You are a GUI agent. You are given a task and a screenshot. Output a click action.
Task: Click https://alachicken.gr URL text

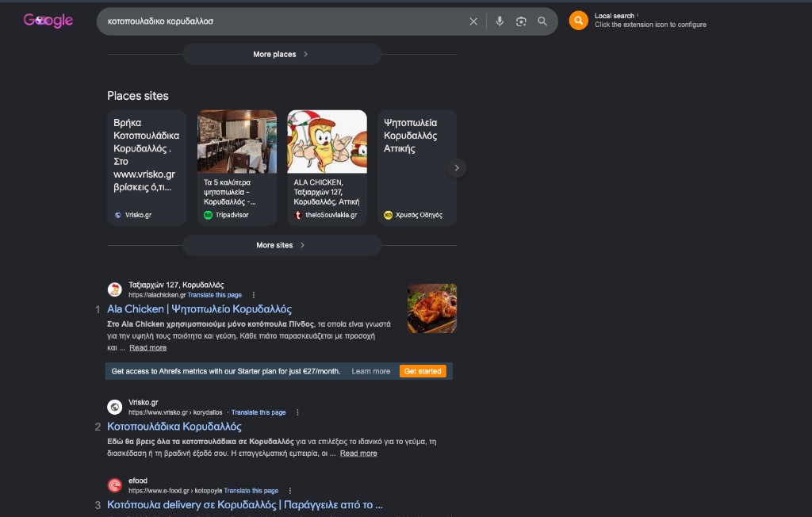(157, 295)
